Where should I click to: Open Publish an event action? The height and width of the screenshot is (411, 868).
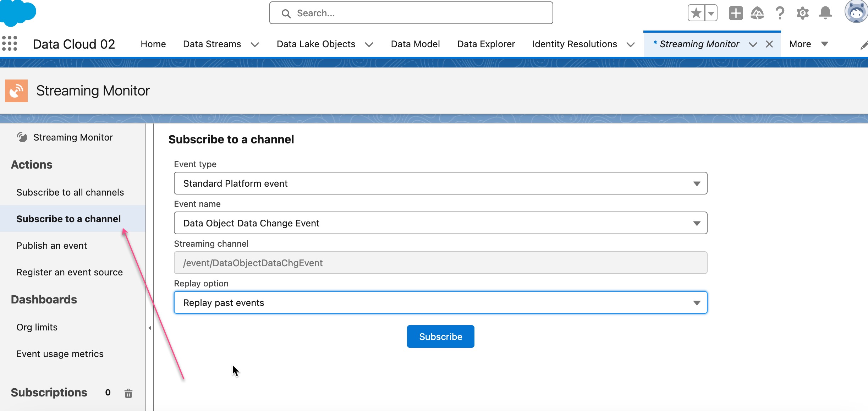52,246
